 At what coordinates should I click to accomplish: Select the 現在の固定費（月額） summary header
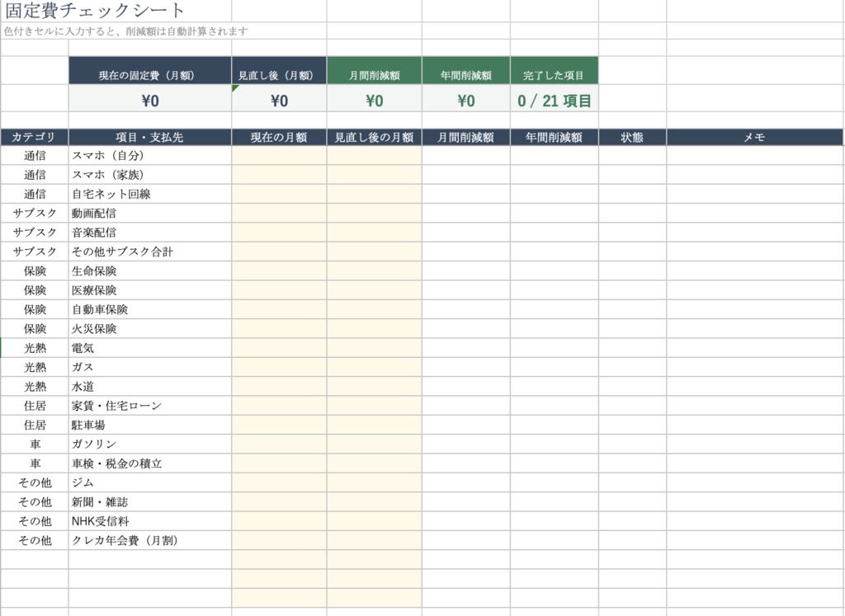(150, 71)
